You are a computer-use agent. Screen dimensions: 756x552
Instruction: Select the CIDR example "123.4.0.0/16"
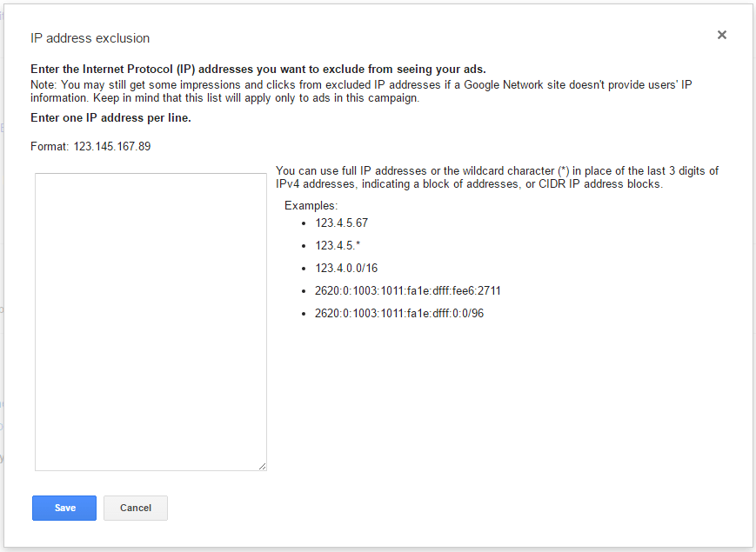point(342,268)
